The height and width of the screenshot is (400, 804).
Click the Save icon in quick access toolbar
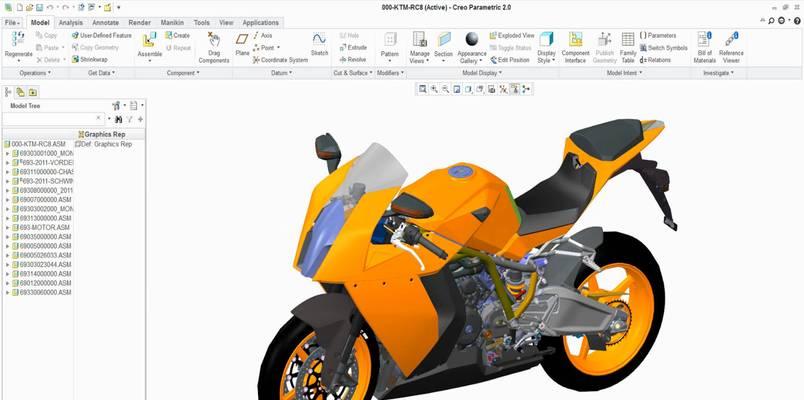[x=39, y=7]
